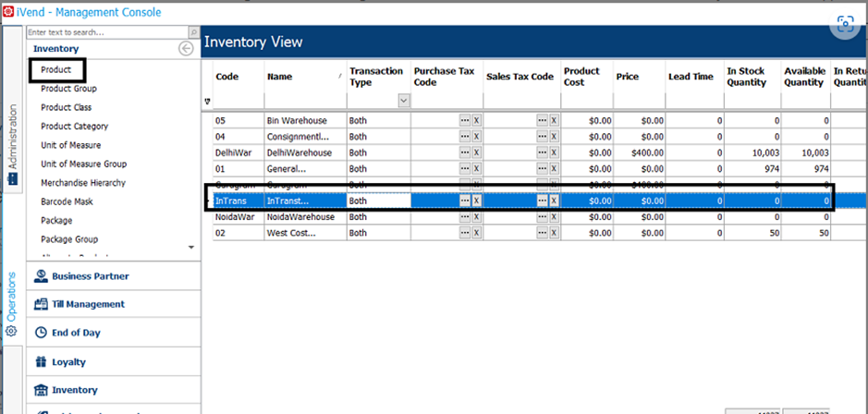868x414 pixels.
Task: Open Unit of Measure Group menu item
Action: click(x=83, y=164)
